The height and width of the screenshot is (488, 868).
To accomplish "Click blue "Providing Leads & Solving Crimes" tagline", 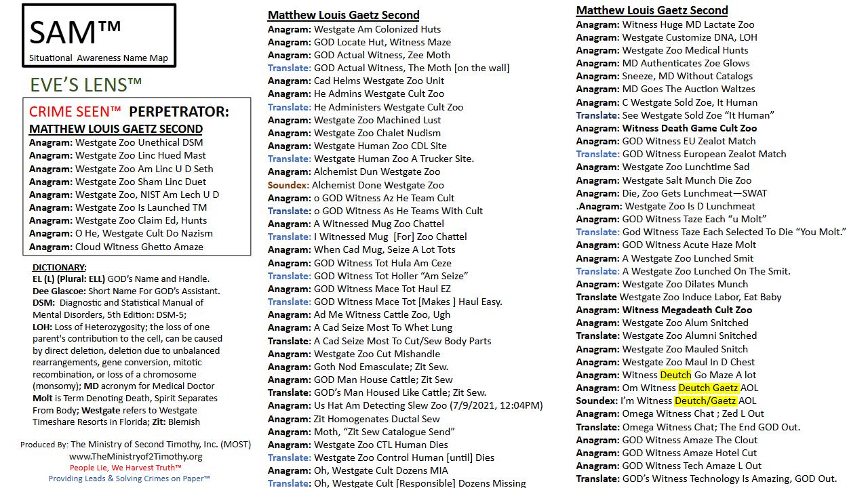I will 129,479.
